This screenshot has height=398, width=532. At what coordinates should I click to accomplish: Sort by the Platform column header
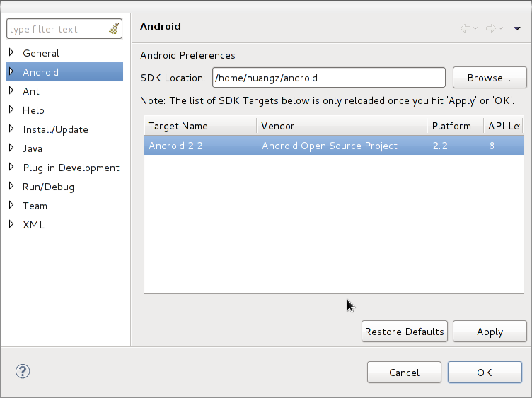(x=456, y=126)
